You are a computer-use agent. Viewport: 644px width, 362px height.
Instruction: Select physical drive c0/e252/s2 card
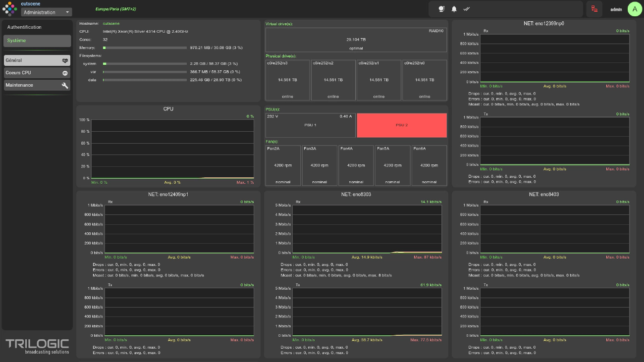pyautogui.click(x=333, y=80)
